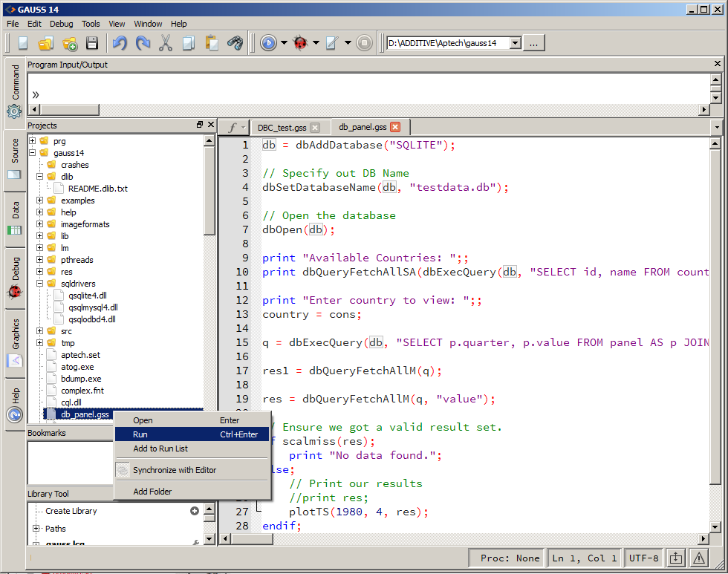Close the Projects panel
Image resolution: width=728 pixels, height=574 pixels.
pos(211,124)
